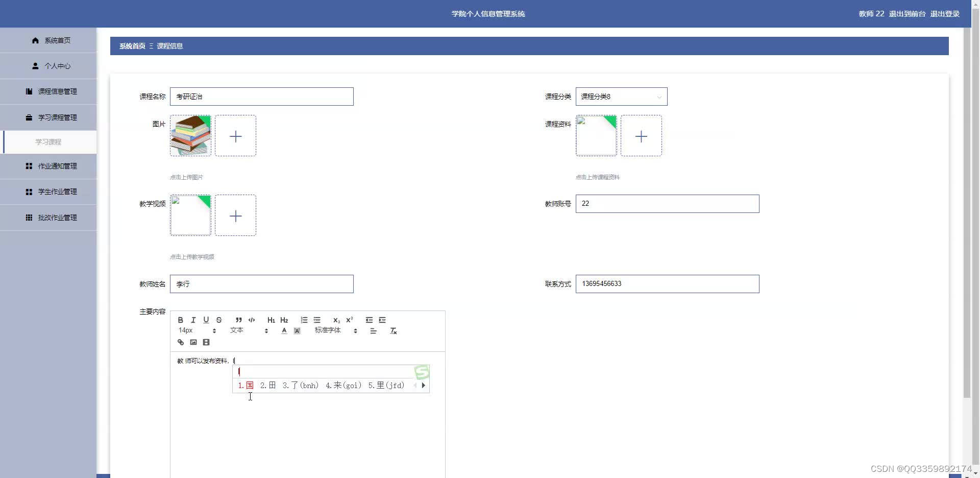Click the 教师 22 user label

coord(871,14)
